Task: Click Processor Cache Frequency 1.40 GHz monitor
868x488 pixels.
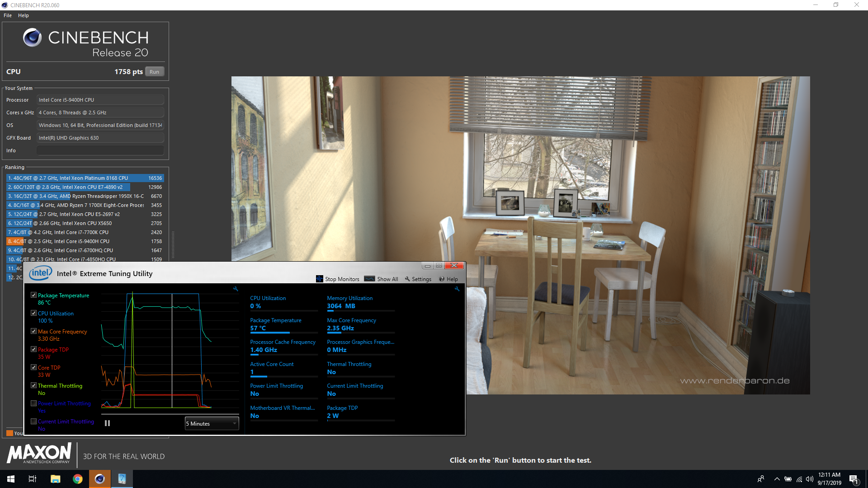Action: pyautogui.click(x=264, y=350)
